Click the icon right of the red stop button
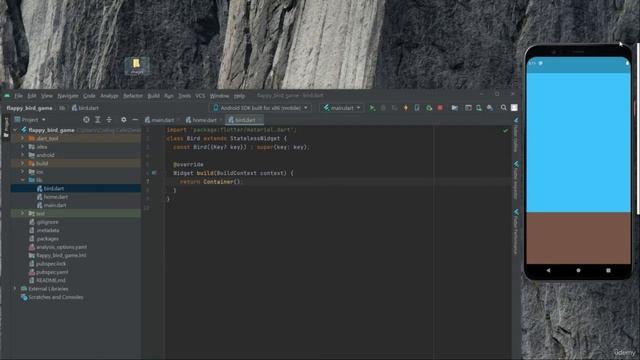640x360 pixels. click(x=454, y=108)
